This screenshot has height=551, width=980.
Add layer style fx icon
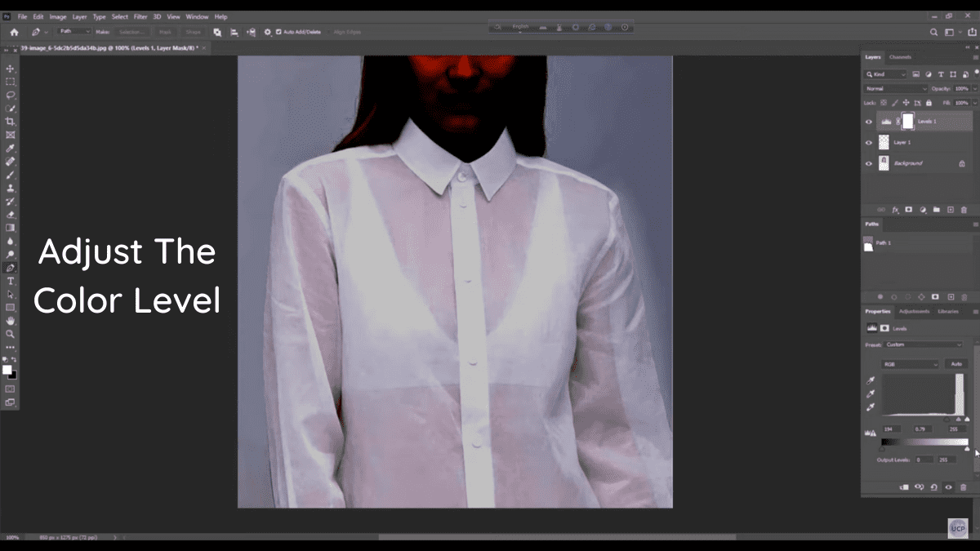click(895, 210)
